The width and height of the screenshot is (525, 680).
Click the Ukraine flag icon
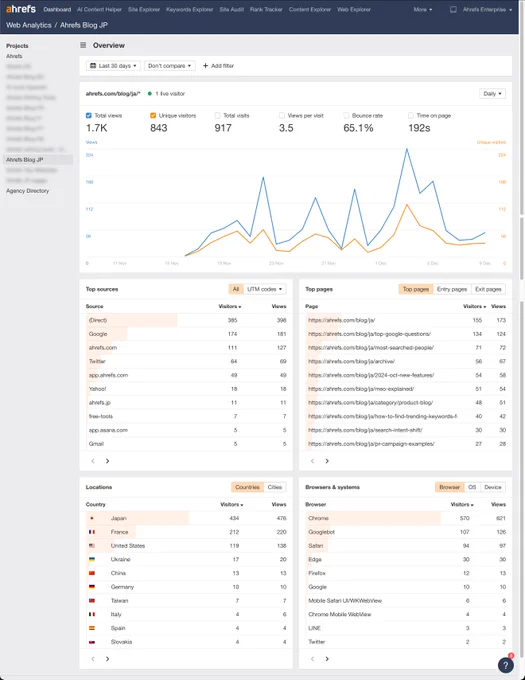(92, 559)
